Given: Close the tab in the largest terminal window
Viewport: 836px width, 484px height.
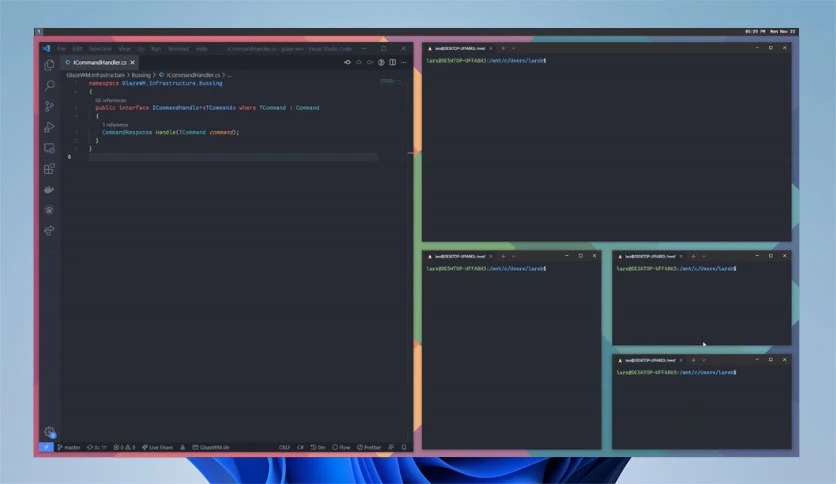Looking at the screenshot, I should click(x=491, y=49).
